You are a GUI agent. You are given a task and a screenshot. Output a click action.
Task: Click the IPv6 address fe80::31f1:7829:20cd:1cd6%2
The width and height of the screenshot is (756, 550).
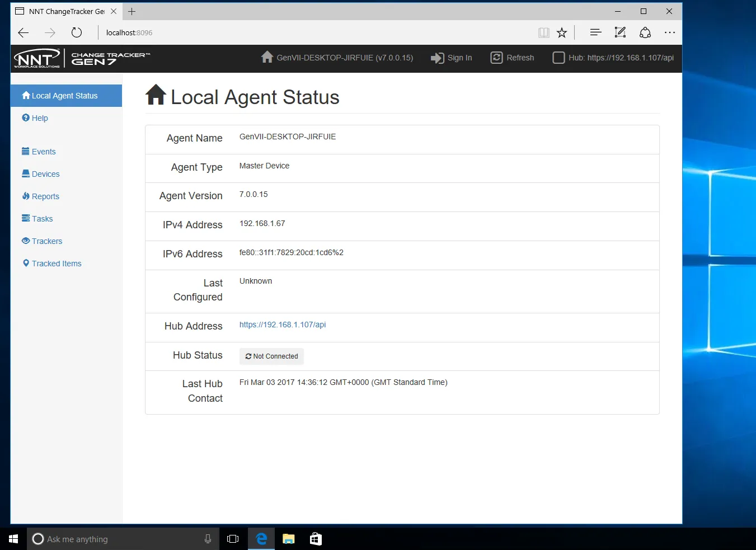pyautogui.click(x=292, y=252)
